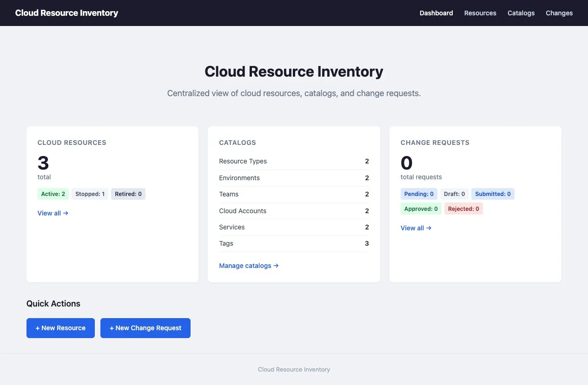Click the CLOUD RESOURCES card heading
588x385 pixels.
(72, 143)
